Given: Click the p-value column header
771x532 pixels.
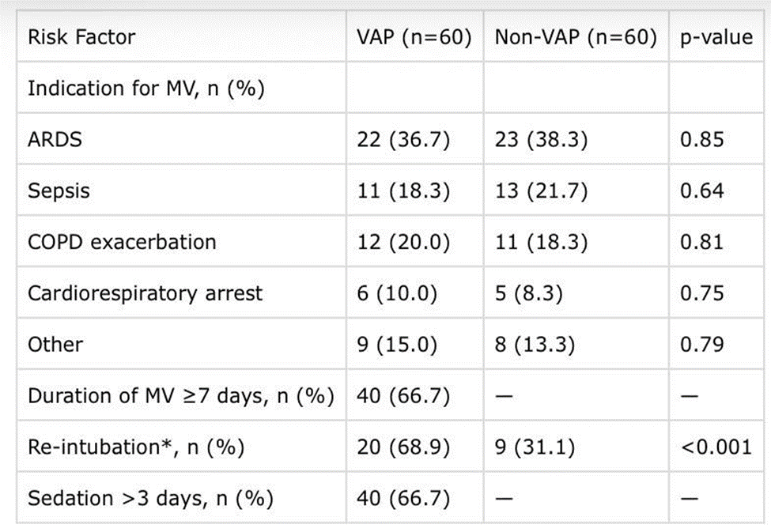Looking at the screenshot, I should 716,37.
